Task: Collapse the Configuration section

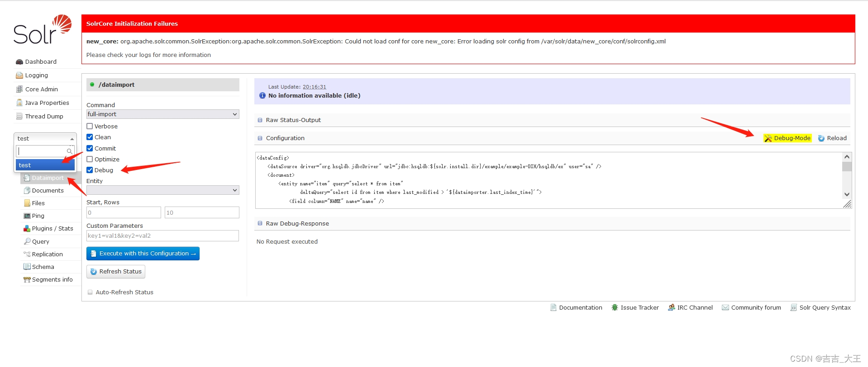Action: [x=260, y=138]
